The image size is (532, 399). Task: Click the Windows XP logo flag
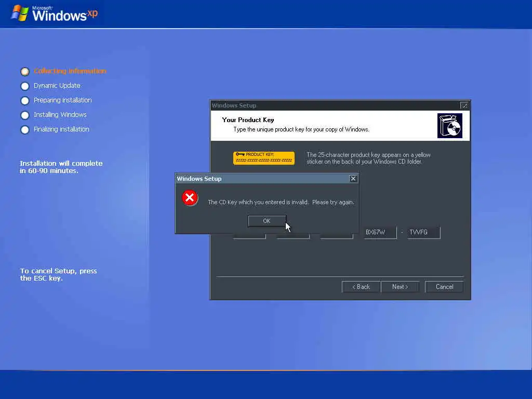click(20, 13)
